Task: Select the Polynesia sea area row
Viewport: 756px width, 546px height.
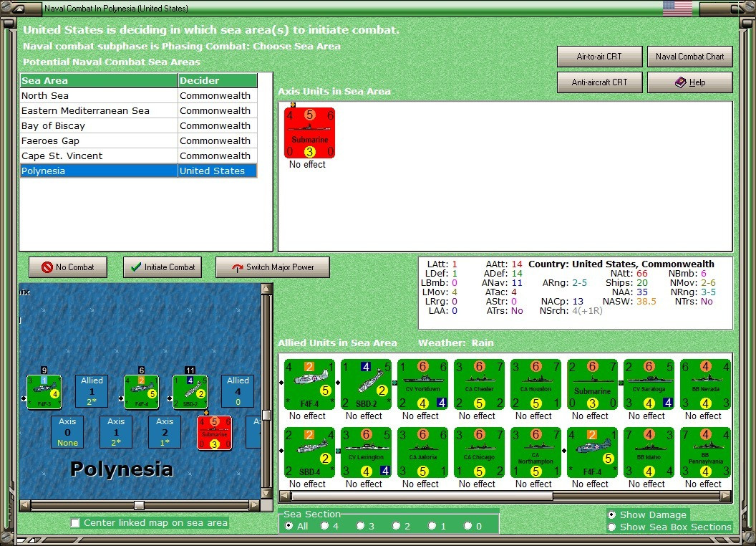Action: pos(138,171)
